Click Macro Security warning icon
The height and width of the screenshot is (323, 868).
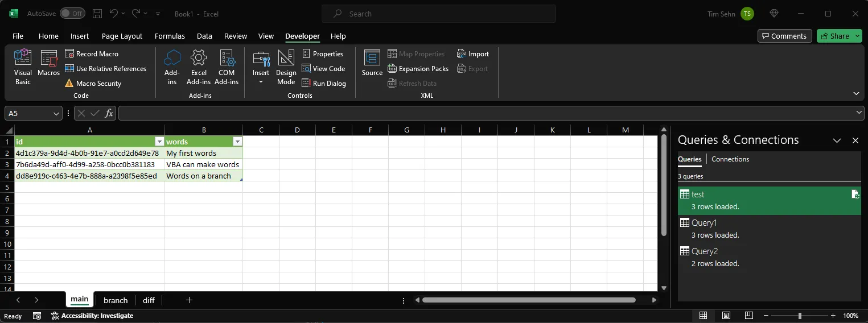(69, 84)
